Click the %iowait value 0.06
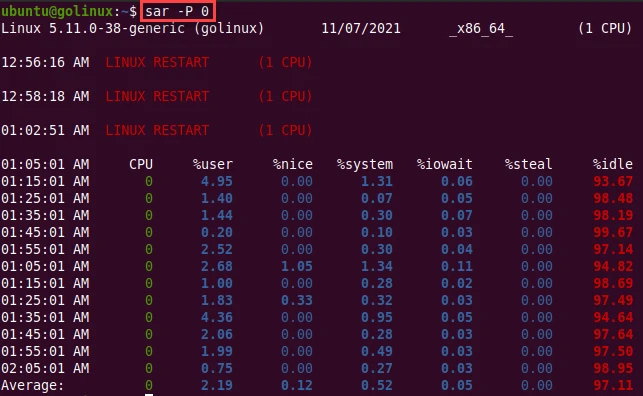The height and width of the screenshot is (396, 643). point(456,181)
